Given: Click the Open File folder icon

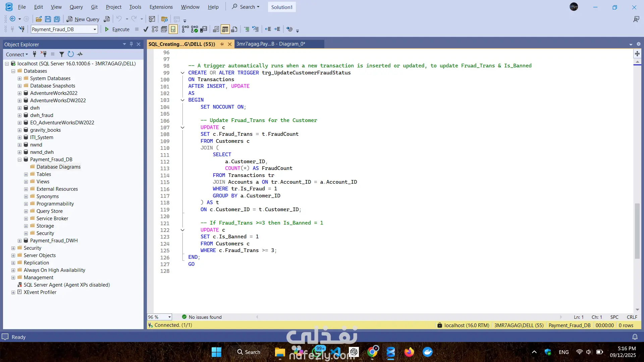Looking at the screenshot, I should pyautogui.click(x=39, y=19).
